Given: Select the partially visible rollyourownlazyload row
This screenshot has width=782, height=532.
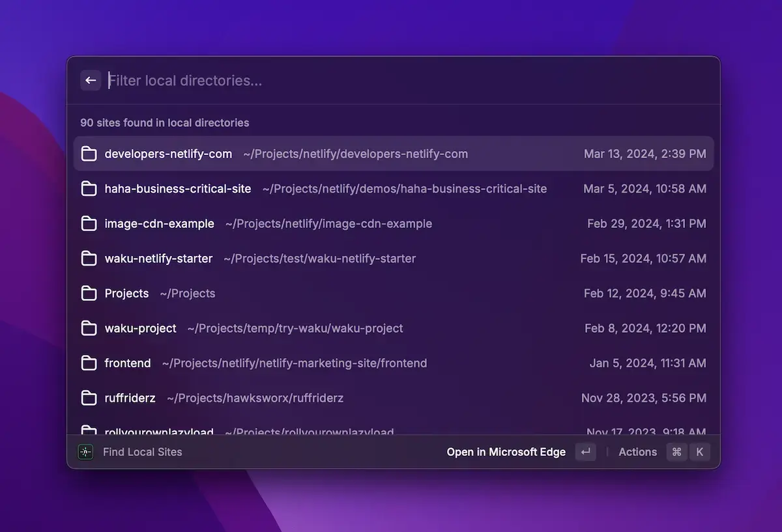Looking at the screenshot, I should [391, 430].
